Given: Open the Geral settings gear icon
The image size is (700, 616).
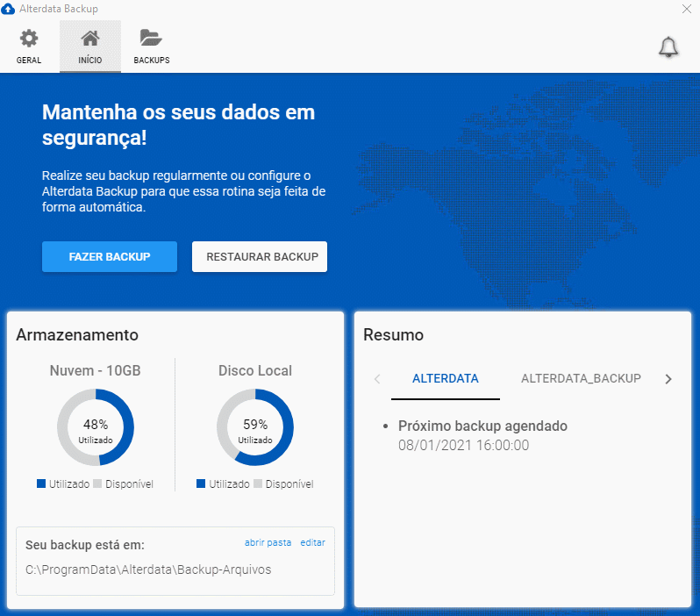Looking at the screenshot, I should 29,39.
